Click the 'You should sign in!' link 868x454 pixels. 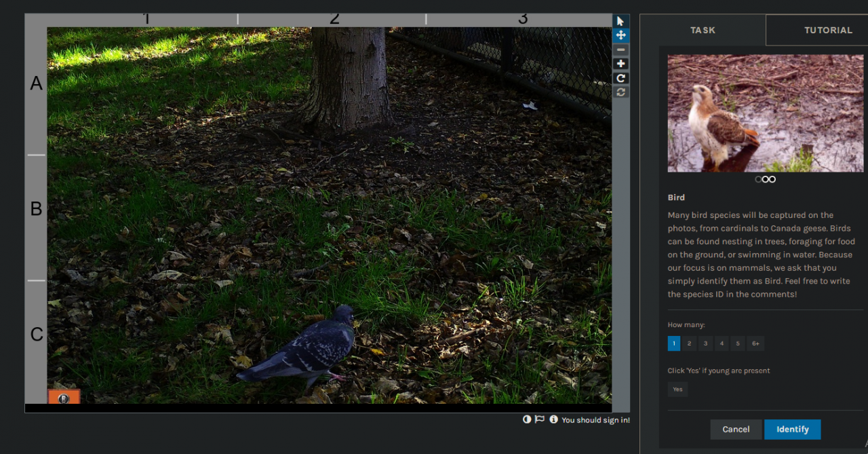[595, 420]
